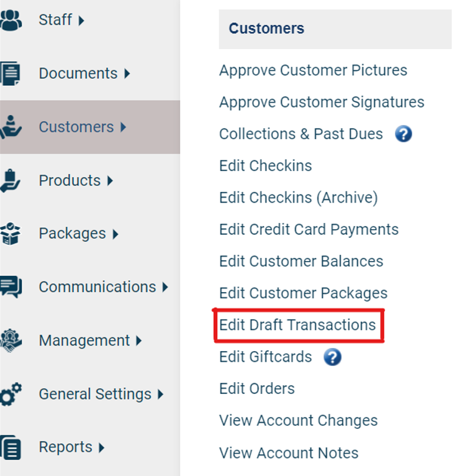Click the Reports list icon
This screenshot has width=452, height=476.
click(x=11, y=447)
